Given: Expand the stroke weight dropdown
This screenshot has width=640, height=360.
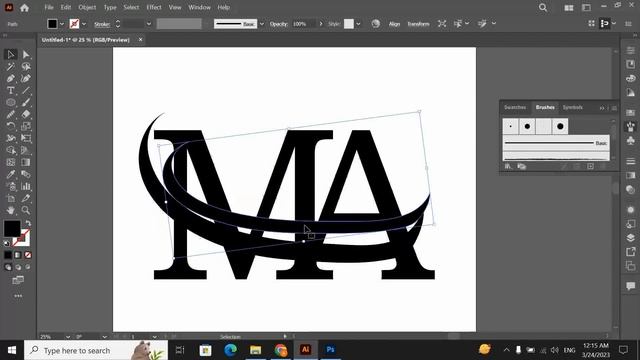Looking at the screenshot, I should [149, 24].
